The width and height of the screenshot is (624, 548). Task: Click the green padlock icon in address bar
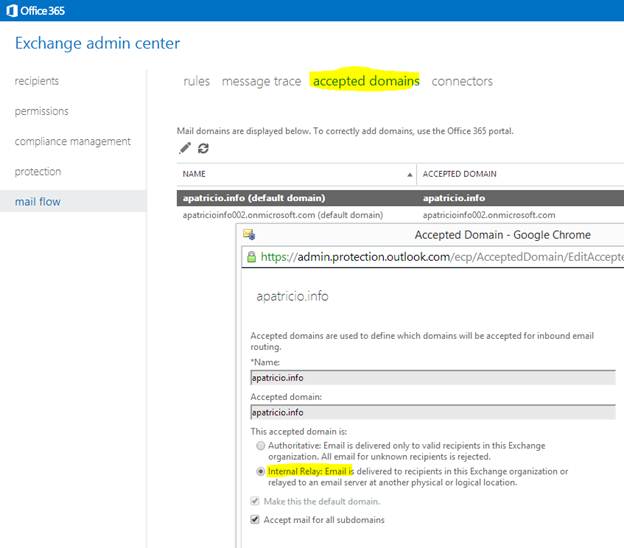(252, 257)
